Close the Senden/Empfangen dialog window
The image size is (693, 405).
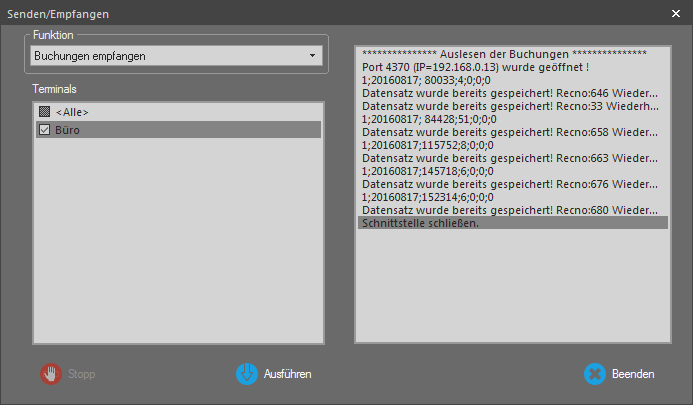(675, 14)
